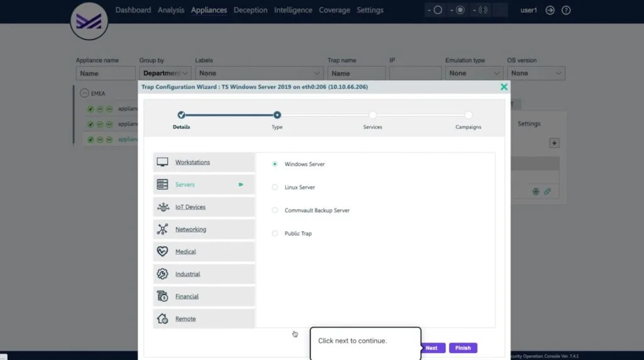Jump to the Services wizard step
Image resolution: width=644 pixels, height=360 pixels.
[372, 116]
